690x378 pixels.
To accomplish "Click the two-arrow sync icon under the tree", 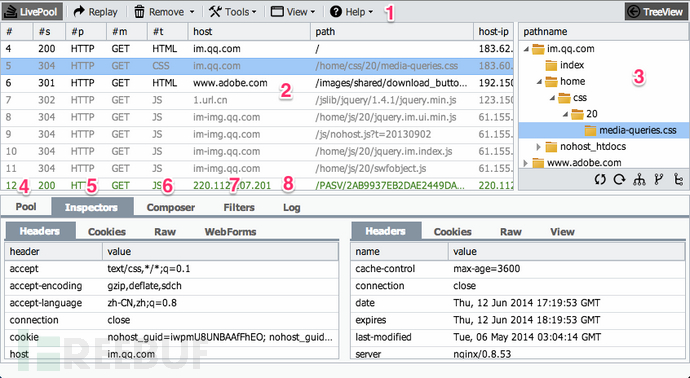I will 600,180.
